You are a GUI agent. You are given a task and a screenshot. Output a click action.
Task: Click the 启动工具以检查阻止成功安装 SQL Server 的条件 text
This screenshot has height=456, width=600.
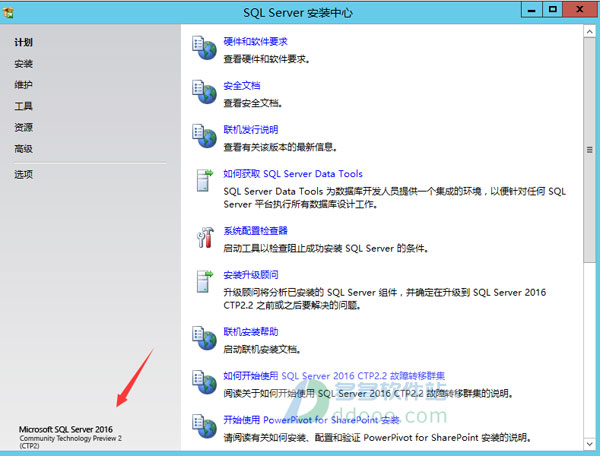[326, 248]
